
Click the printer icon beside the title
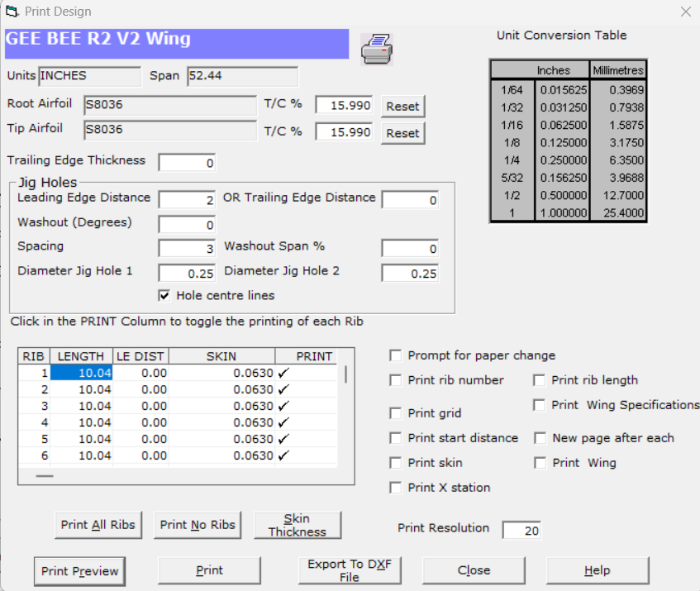point(377,49)
